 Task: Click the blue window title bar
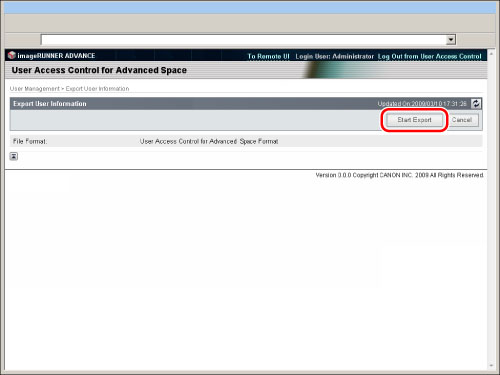point(250,7)
